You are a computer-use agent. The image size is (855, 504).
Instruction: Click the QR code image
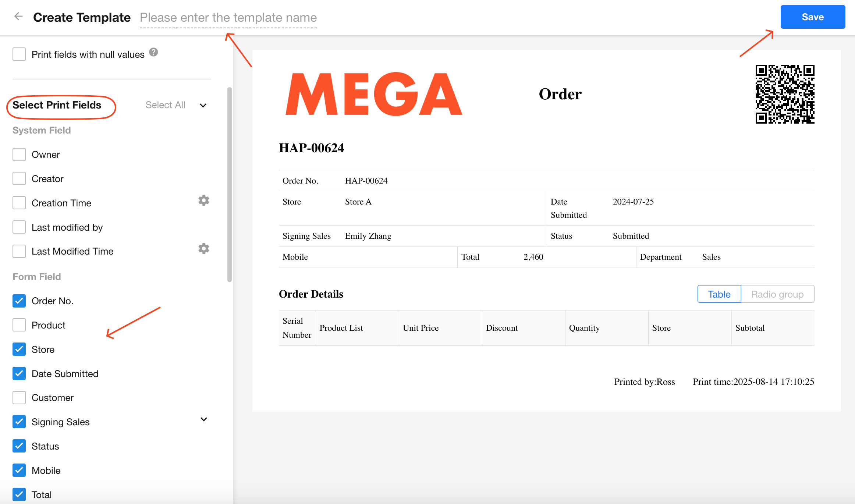pyautogui.click(x=785, y=94)
